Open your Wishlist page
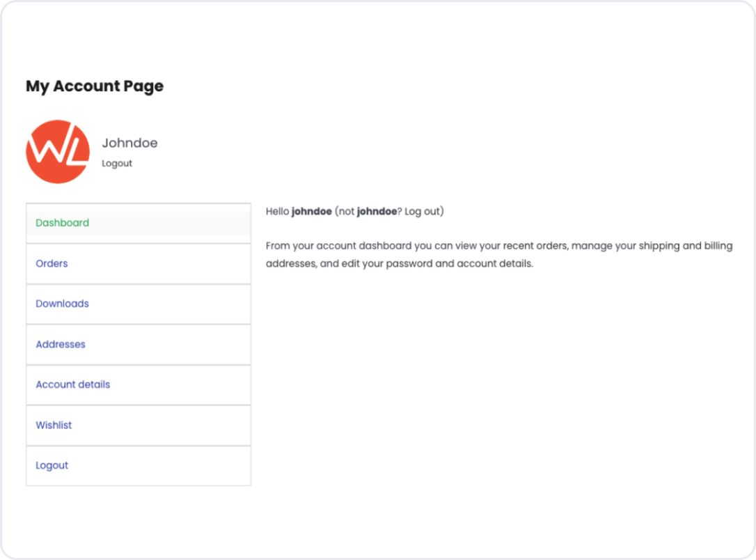This screenshot has height=560, width=756. (x=54, y=425)
